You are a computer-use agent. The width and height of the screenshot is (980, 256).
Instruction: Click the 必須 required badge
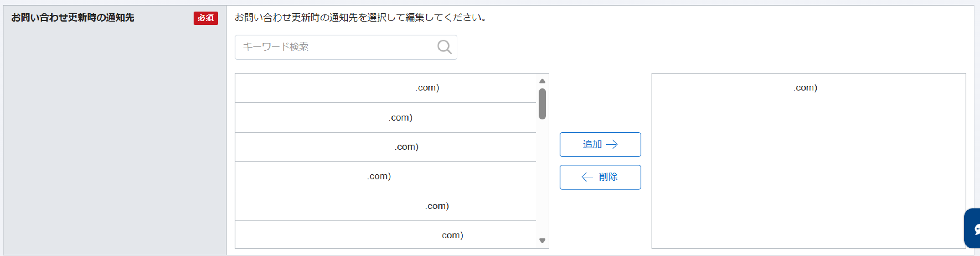click(206, 18)
